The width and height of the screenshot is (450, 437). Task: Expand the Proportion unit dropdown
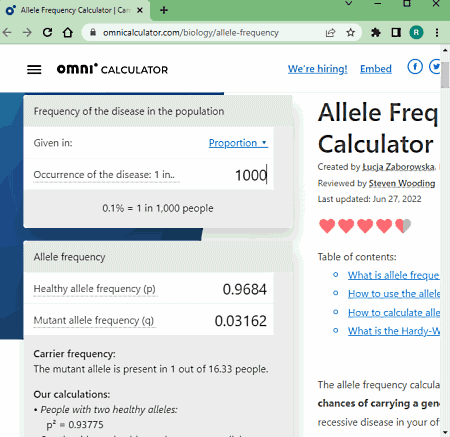tap(238, 143)
